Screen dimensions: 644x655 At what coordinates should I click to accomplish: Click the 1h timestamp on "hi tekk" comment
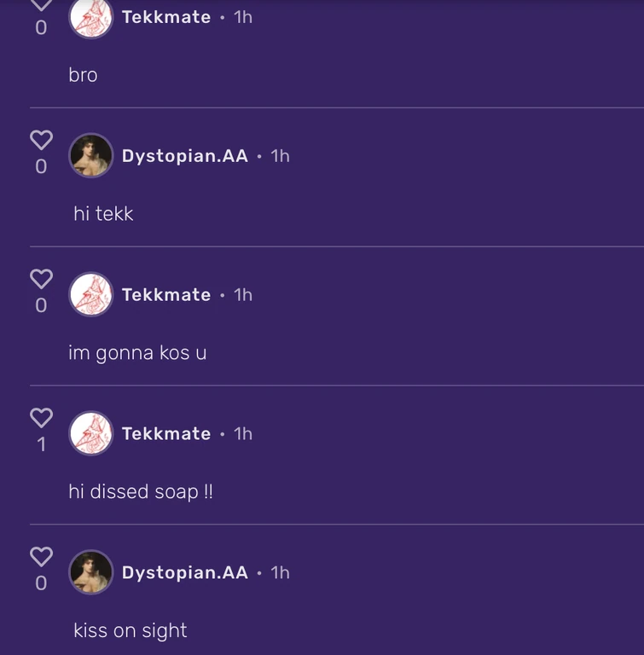point(280,156)
